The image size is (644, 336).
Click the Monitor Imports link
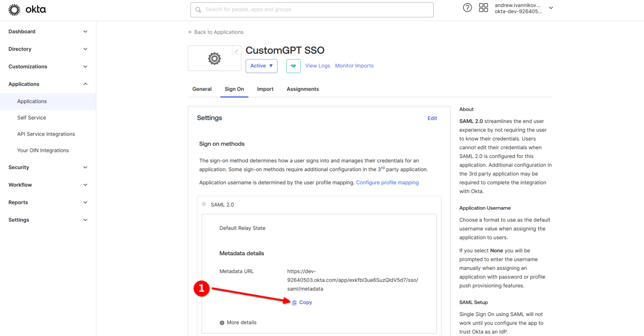354,66
